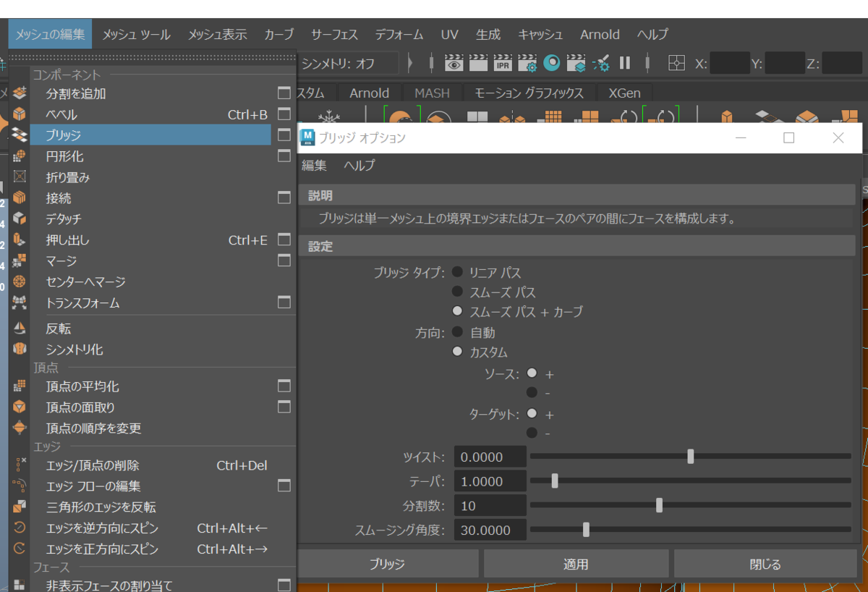Switch to MASH shelf tab
868x592 pixels.
[432, 93]
